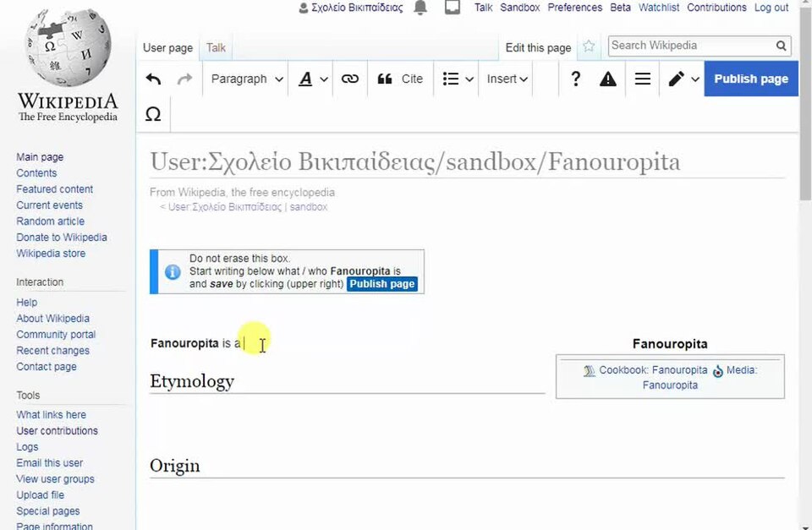Screen dimensions: 812x530
Task: Open the Talk link in the top user bar
Action: 483,8
